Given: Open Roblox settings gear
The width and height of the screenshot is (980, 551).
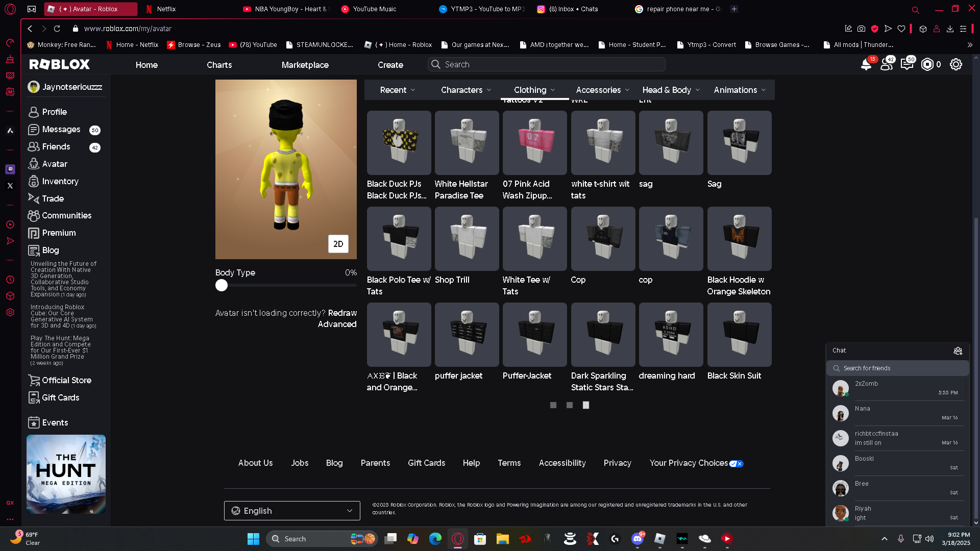Looking at the screenshot, I should (956, 64).
